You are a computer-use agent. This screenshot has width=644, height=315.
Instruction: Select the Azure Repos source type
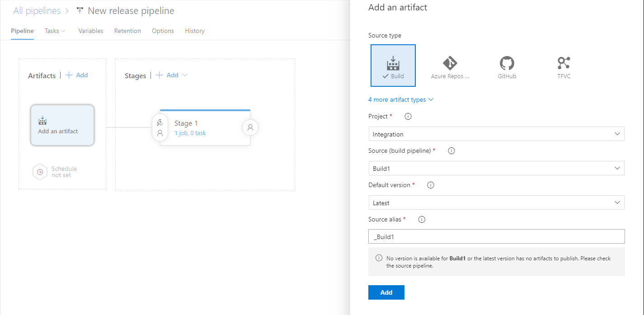450,65
